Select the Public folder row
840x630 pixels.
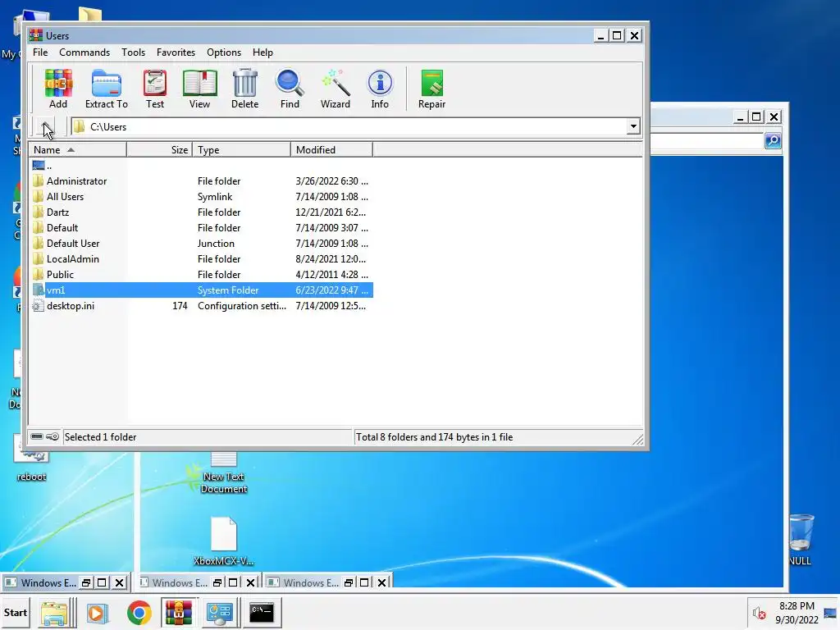coord(202,274)
